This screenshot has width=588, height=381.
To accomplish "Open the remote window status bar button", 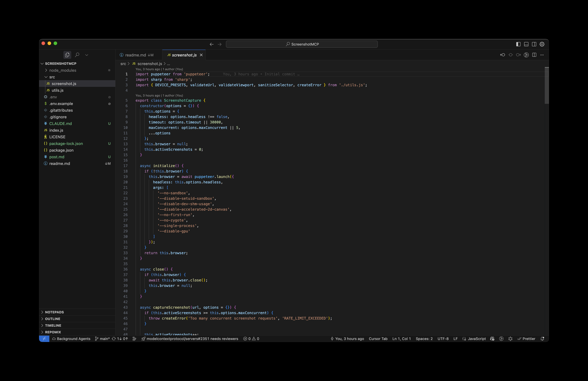I will click(44, 339).
